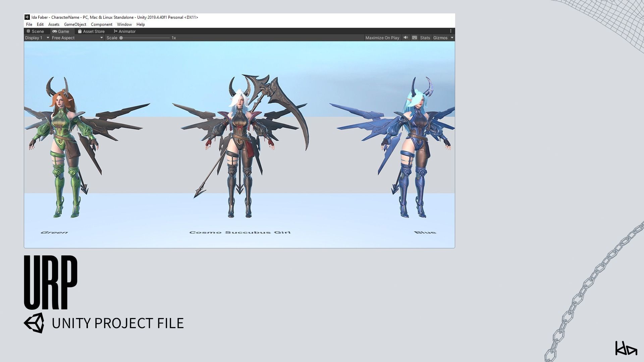
Task: Click the 'Cosmo Succubus Girl' label
Action: tap(240, 232)
